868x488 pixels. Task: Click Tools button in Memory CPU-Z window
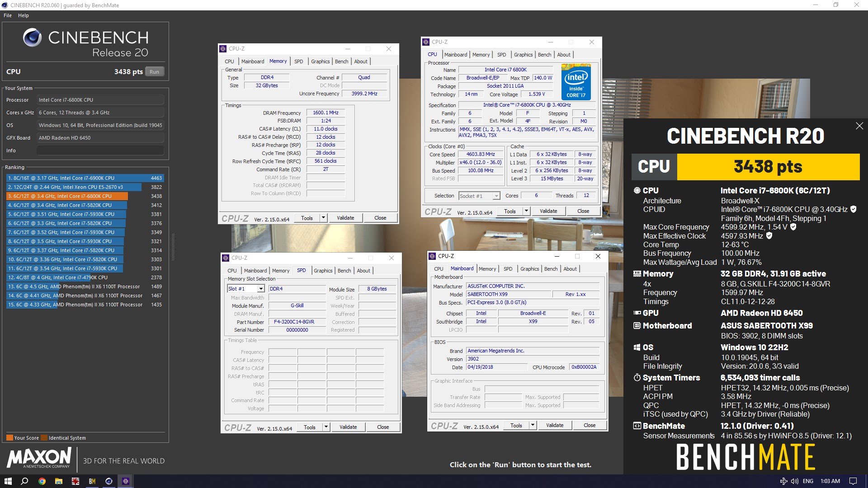[307, 218]
